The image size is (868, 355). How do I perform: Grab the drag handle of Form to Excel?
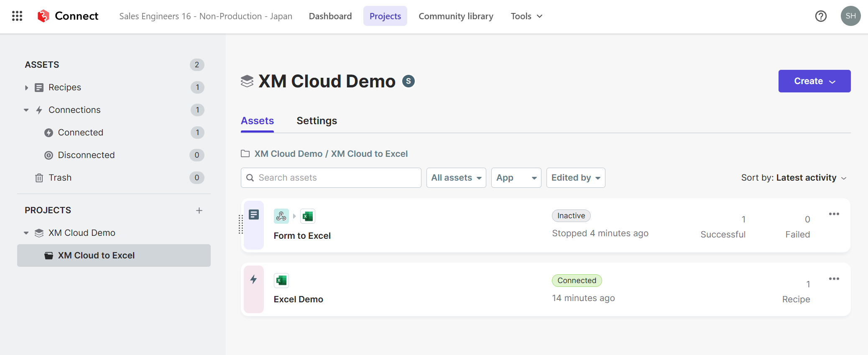241,225
